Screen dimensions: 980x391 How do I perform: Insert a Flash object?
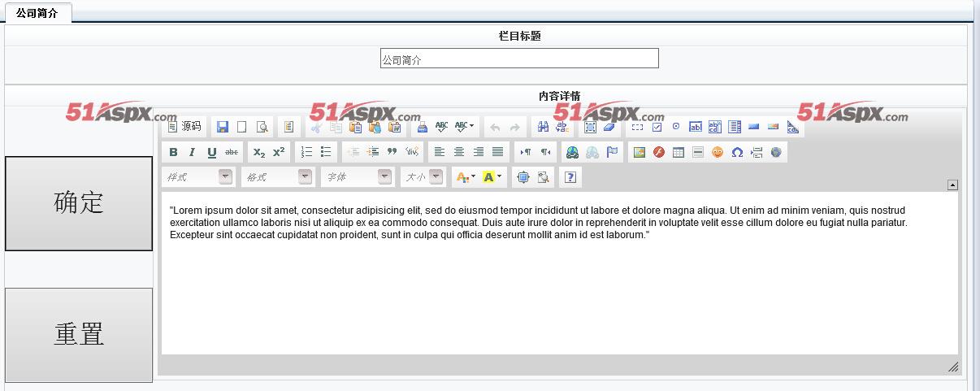[659, 152]
